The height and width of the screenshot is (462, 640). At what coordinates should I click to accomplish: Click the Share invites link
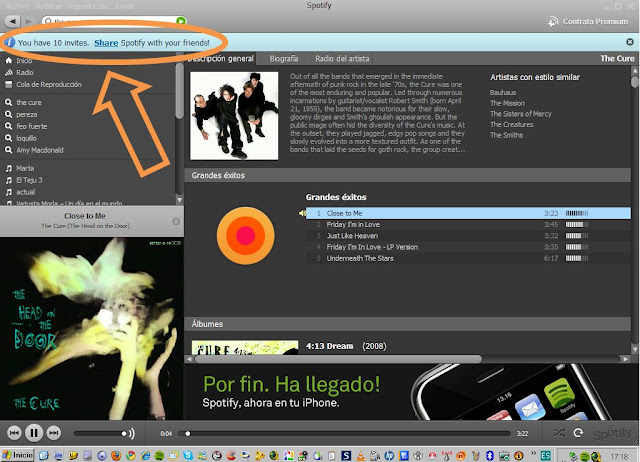[106, 43]
